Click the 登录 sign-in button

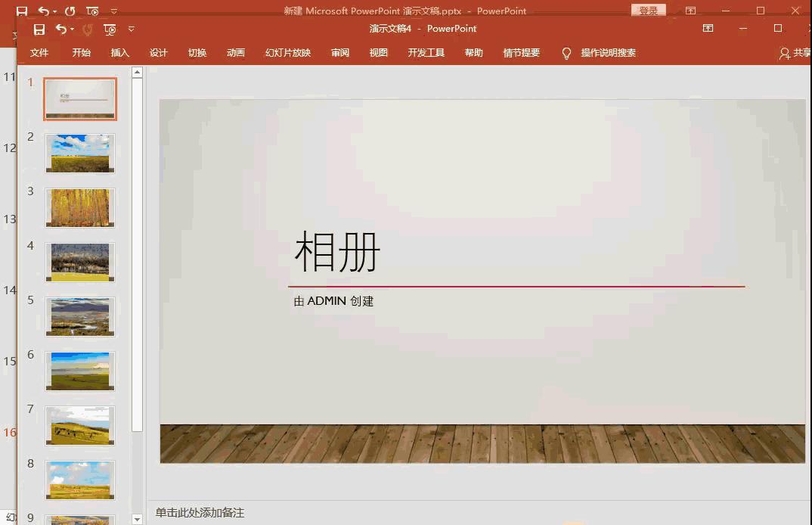point(649,11)
